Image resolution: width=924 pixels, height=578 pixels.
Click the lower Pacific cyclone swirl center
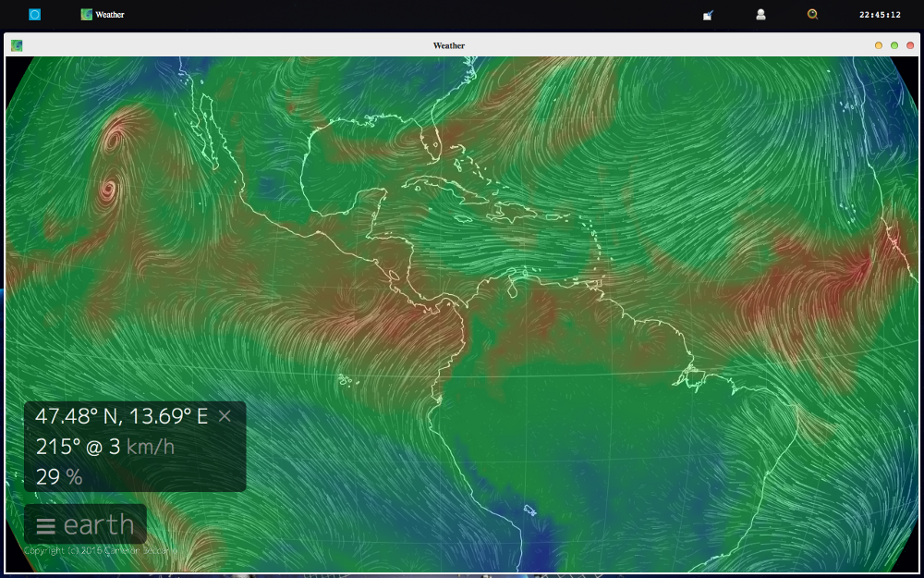point(108,191)
